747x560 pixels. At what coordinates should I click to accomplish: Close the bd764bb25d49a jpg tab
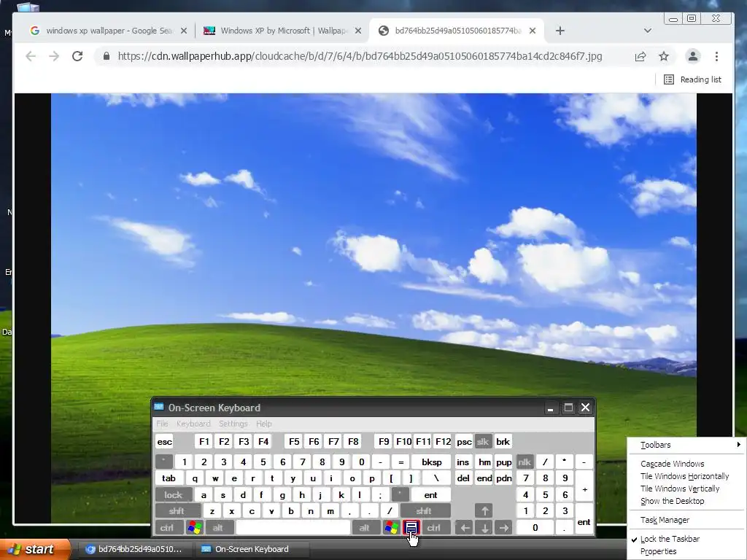pos(533,31)
